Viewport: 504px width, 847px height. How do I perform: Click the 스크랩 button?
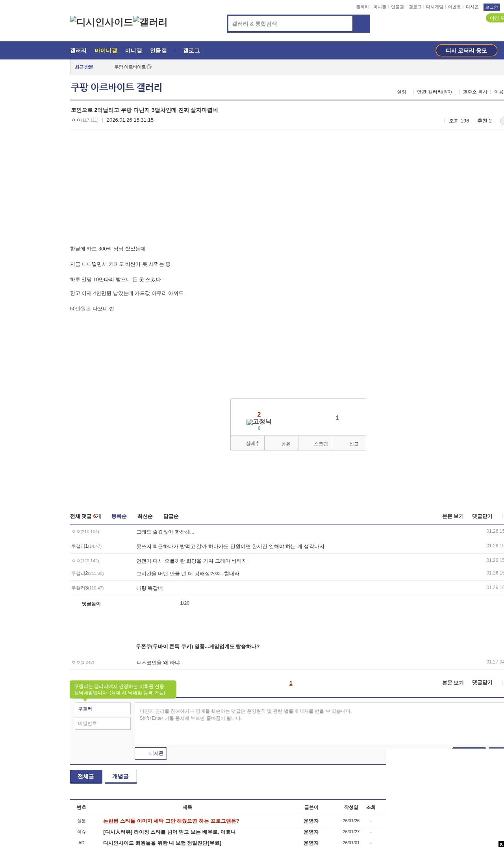315,443
